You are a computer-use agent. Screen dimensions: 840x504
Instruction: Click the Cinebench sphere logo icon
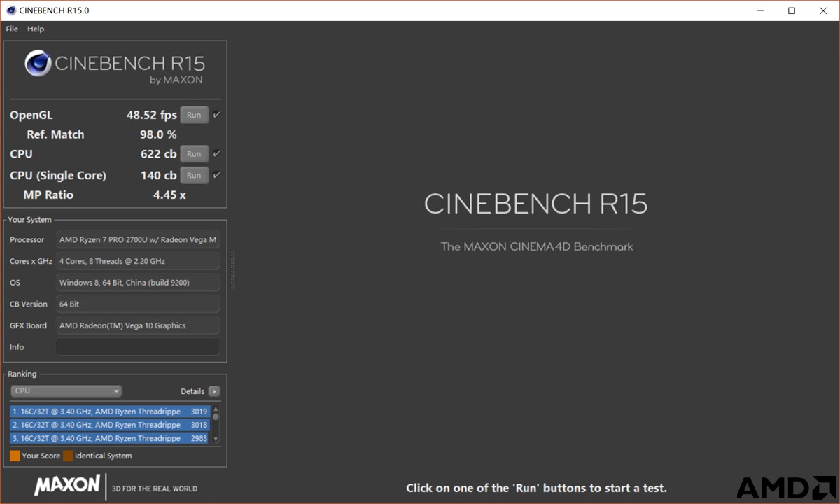click(38, 64)
